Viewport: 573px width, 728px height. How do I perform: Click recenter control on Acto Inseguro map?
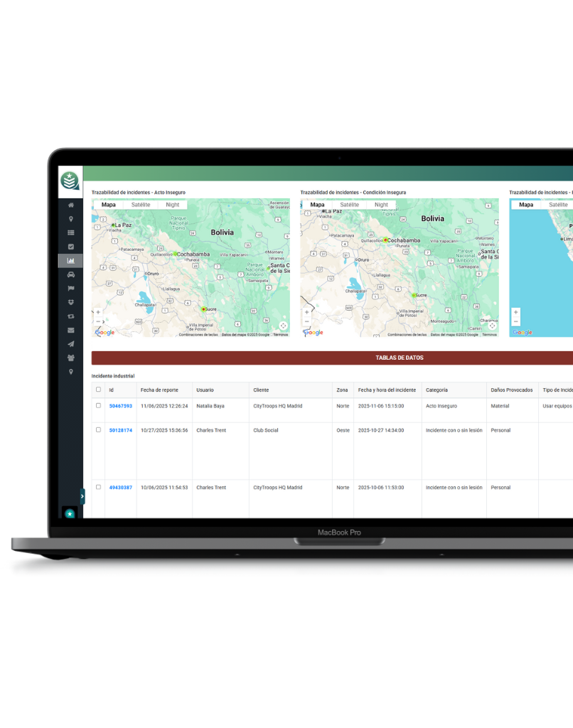(x=283, y=326)
